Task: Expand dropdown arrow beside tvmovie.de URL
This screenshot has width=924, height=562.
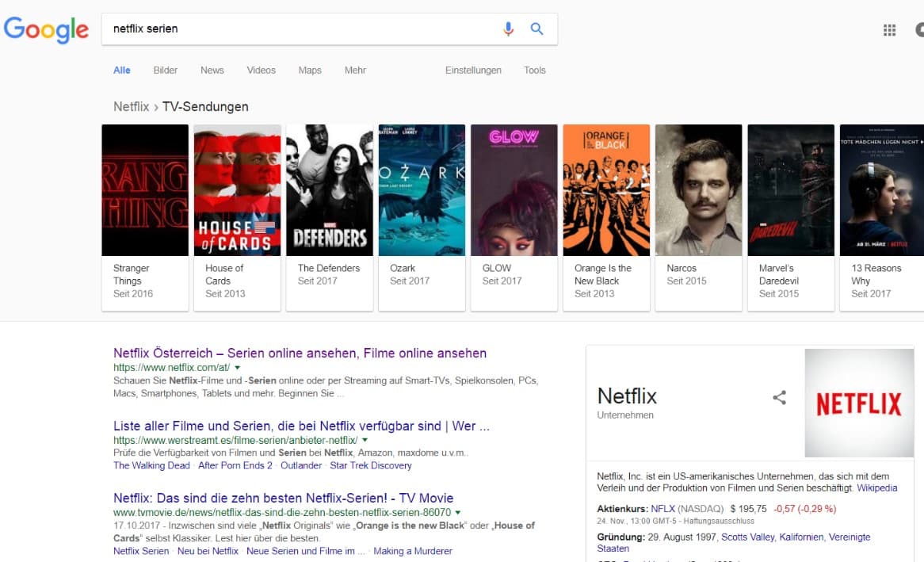Action: (x=458, y=513)
